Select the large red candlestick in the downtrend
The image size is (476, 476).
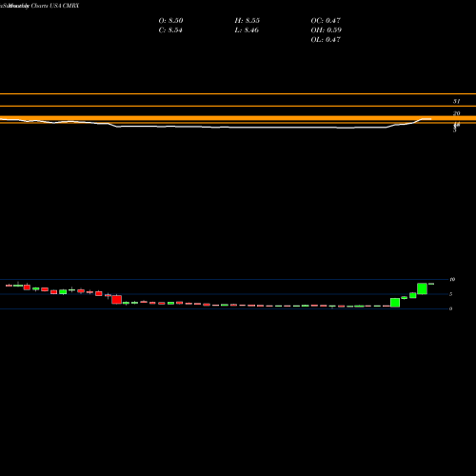(116, 299)
